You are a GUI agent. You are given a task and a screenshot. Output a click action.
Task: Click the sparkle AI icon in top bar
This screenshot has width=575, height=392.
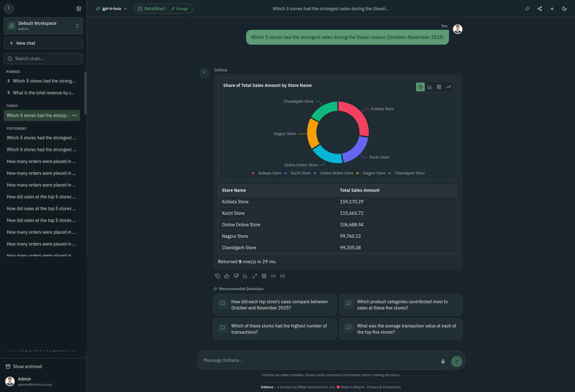pos(527,9)
